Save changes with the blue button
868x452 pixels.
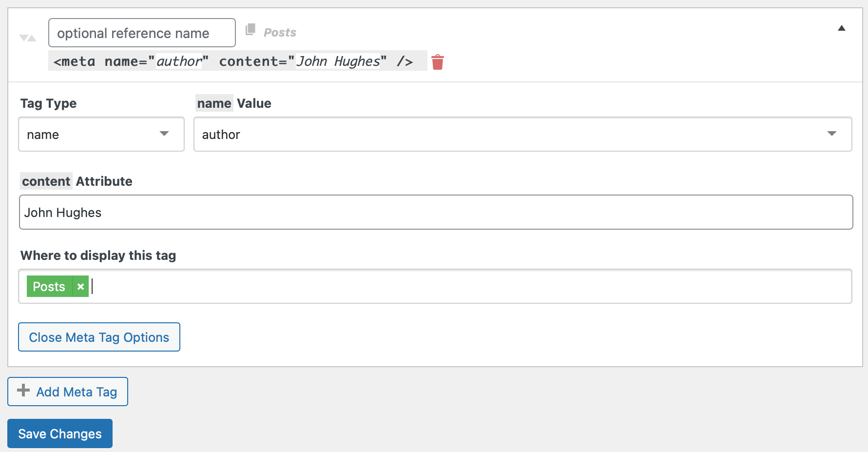(59, 433)
